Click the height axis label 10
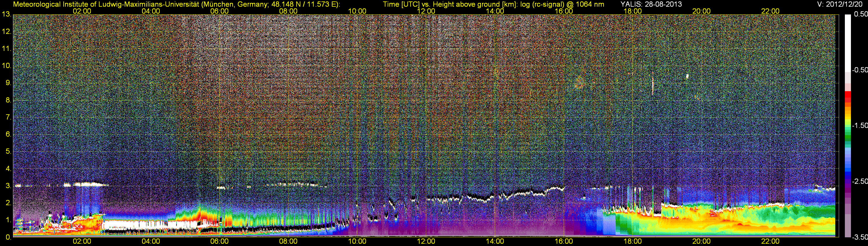The height and width of the screenshot is (246, 868). click(x=6, y=65)
